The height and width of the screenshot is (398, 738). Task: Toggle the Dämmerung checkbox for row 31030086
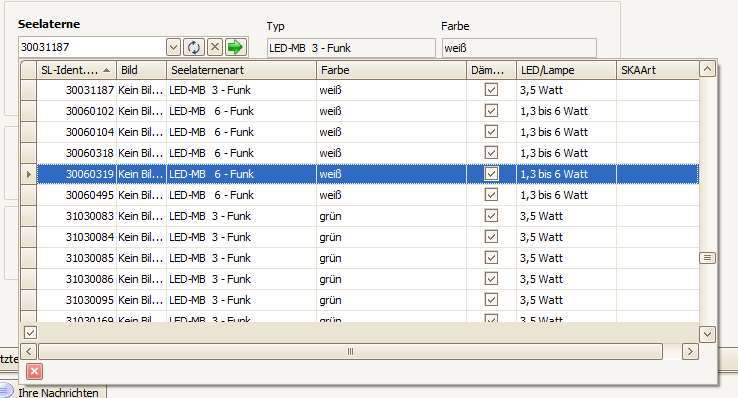pos(491,279)
